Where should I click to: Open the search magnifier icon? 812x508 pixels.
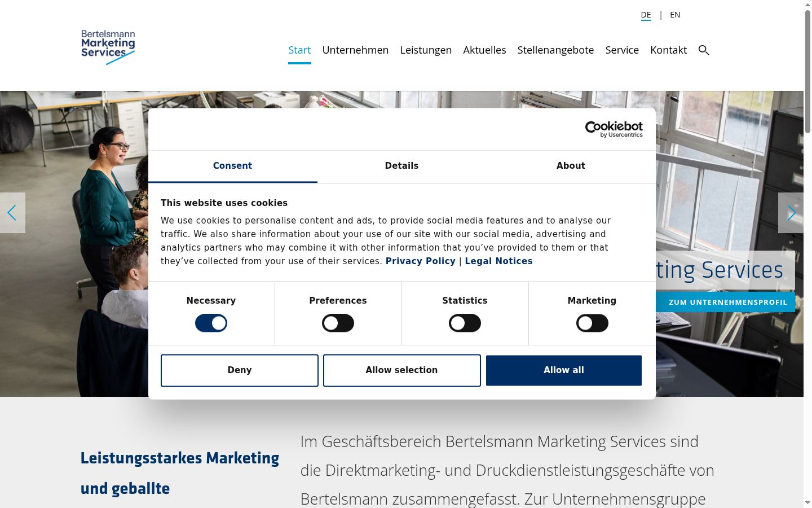click(x=704, y=50)
